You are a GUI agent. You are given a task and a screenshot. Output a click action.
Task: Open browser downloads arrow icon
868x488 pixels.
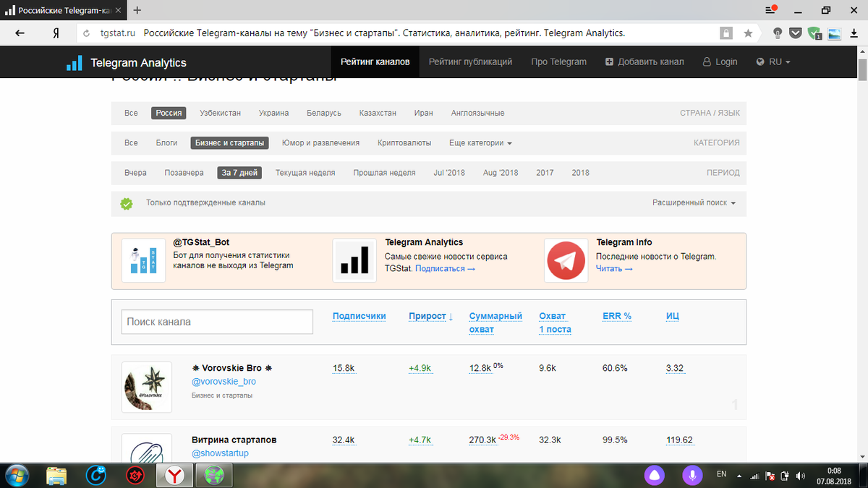[854, 33]
